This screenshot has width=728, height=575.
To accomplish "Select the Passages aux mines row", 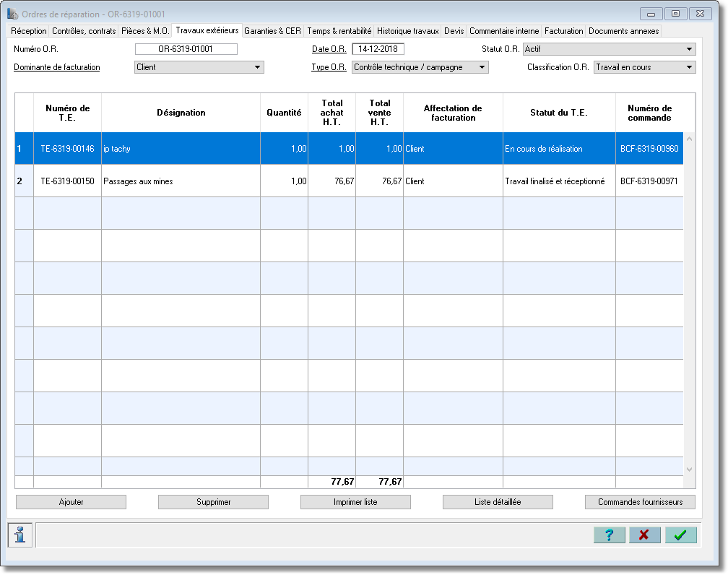I will coord(349,181).
